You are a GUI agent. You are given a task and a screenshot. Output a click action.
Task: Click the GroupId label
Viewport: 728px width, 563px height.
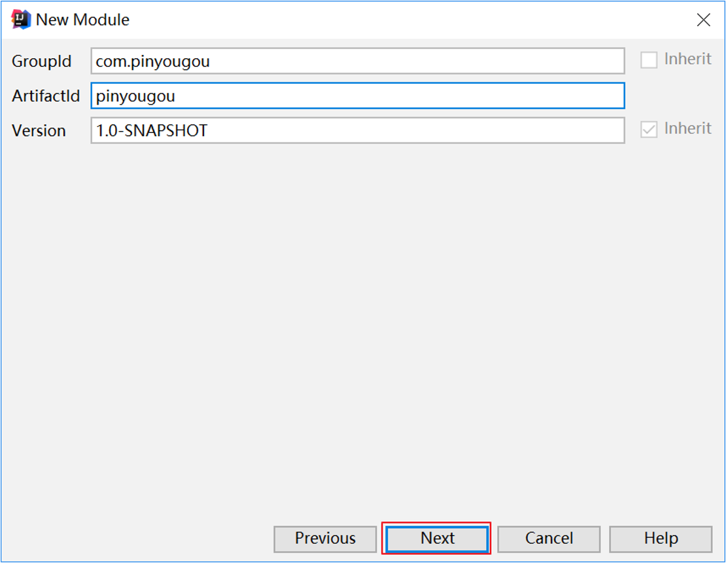pyautogui.click(x=42, y=61)
